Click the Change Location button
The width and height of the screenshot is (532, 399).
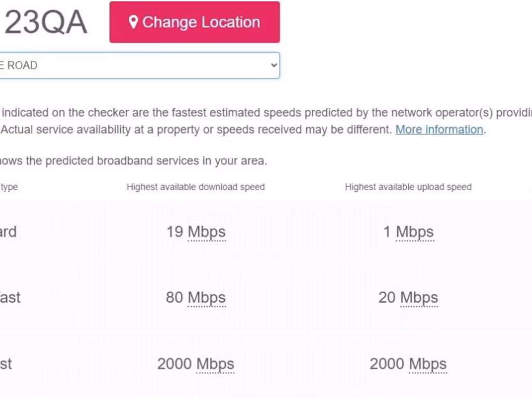pos(195,22)
